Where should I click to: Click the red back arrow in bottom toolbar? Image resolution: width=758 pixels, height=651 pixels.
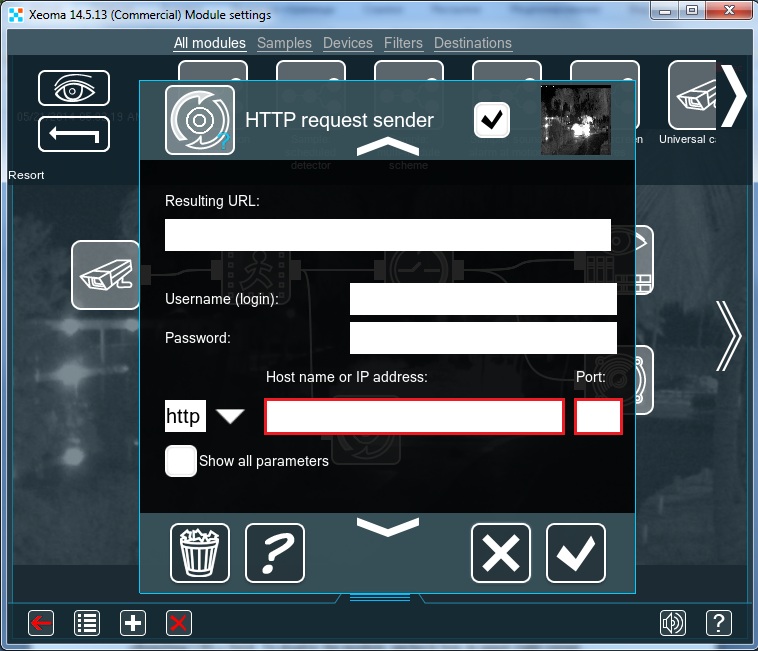tap(41, 623)
